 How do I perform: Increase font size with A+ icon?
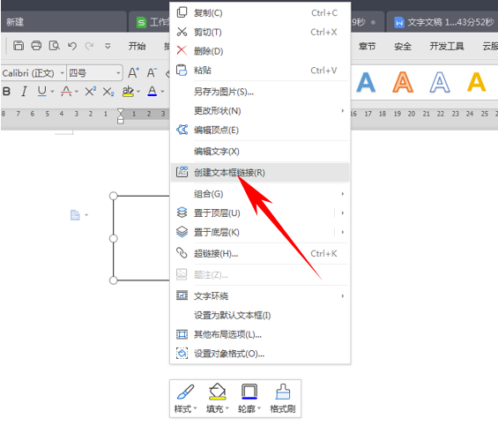(x=133, y=73)
